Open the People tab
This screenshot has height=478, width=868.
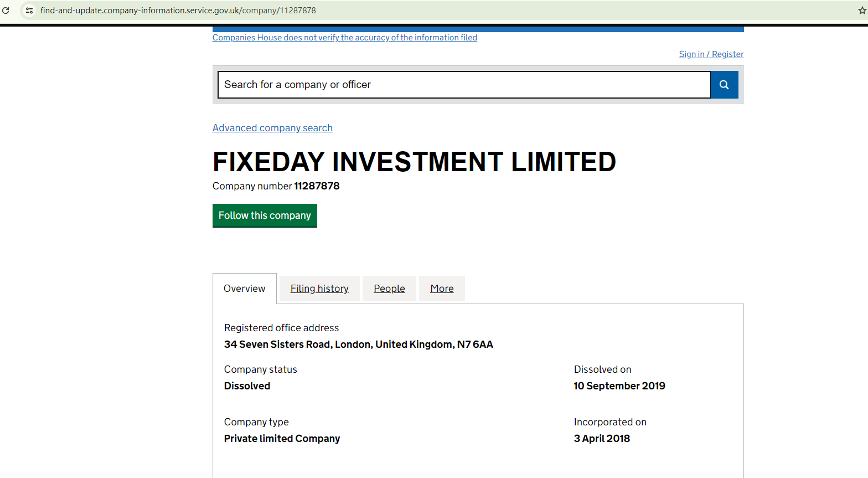coord(389,289)
